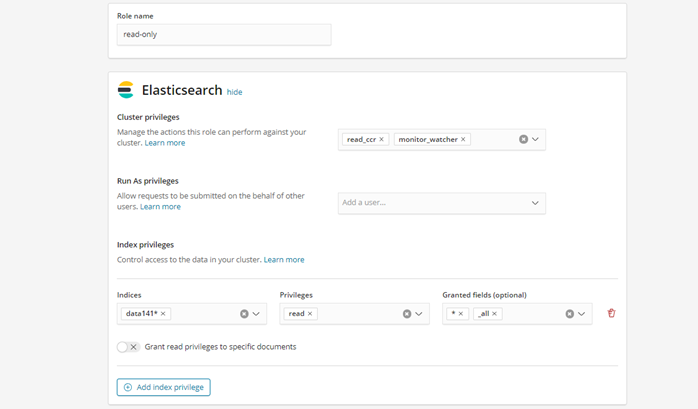The image size is (698, 409).
Task: Remove the _all granted field tag
Action: [494, 314]
